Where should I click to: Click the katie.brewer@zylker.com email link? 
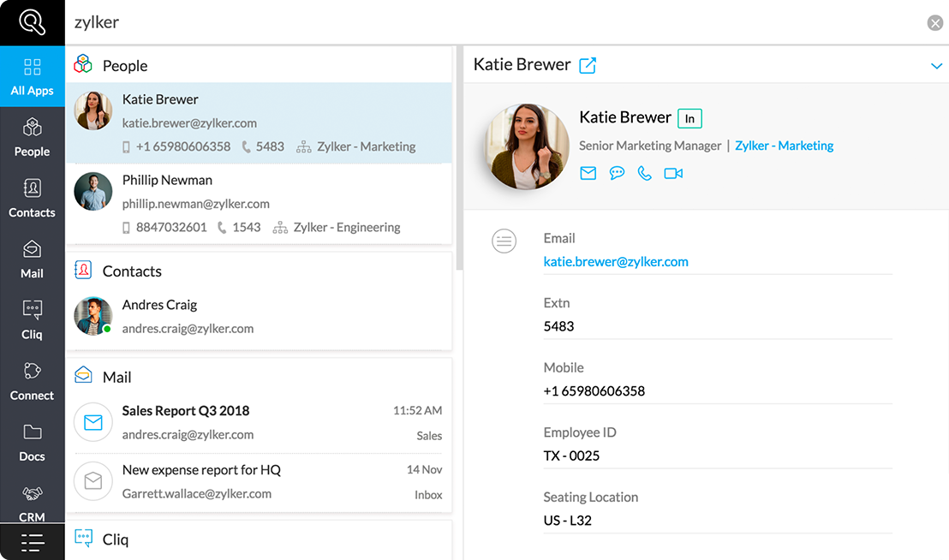click(x=616, y=262)
